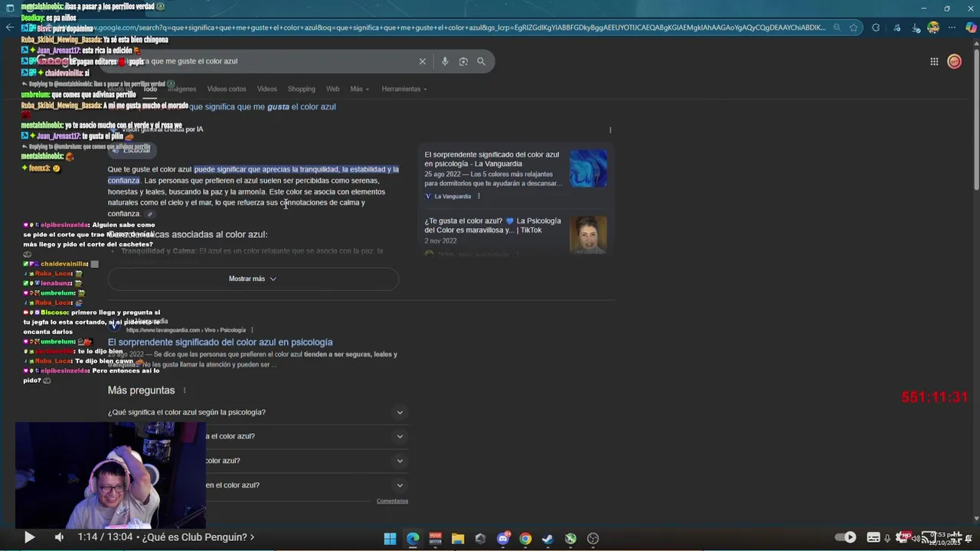Clear the Google search box
980x551 pixels.
tap(422, 61)
